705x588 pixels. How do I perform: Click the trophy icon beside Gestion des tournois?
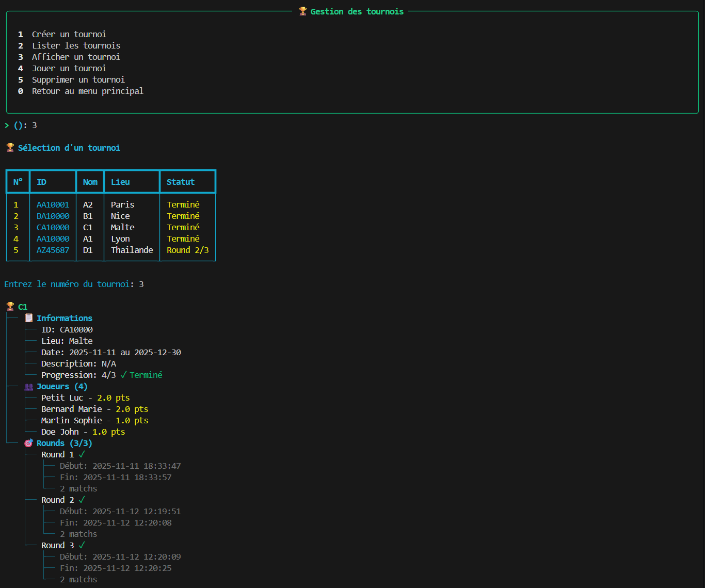click(x=303, y=11)
